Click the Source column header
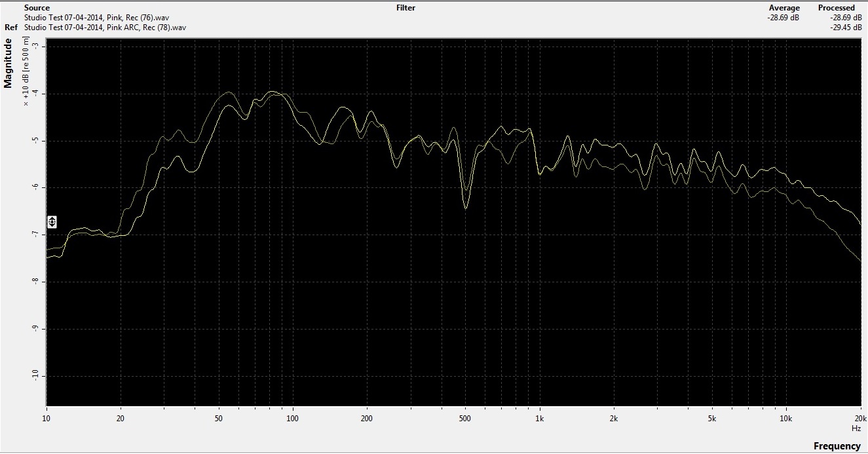868x454 pixels. (x=37, y=8)
